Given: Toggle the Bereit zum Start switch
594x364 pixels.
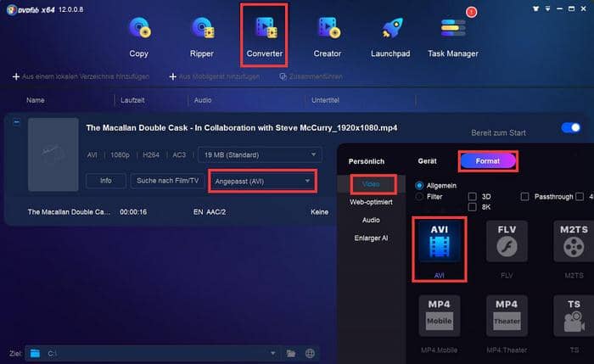Looking at the screenshot, I should pos(571,127).
